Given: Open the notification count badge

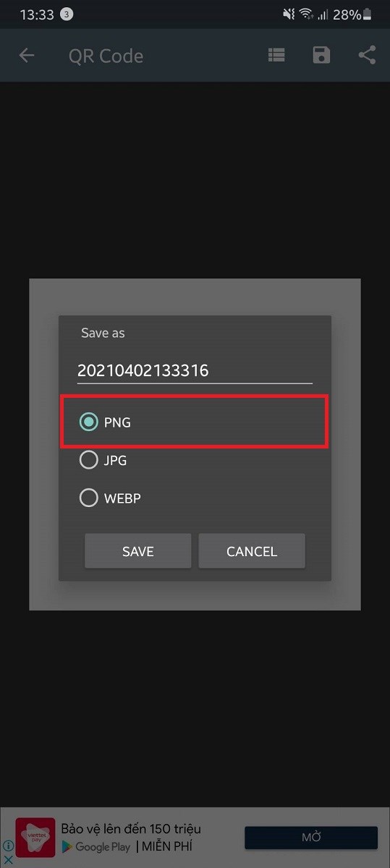Looking at the screenshot, I should 67,14.
